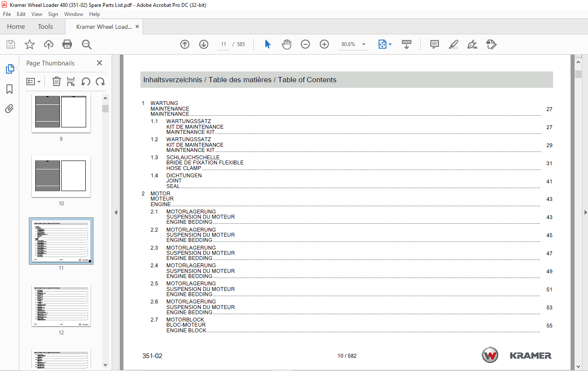This screenshot has width=588, height=371.
Task: Close the Page Thumbnails panel
Action: [100, 63]
